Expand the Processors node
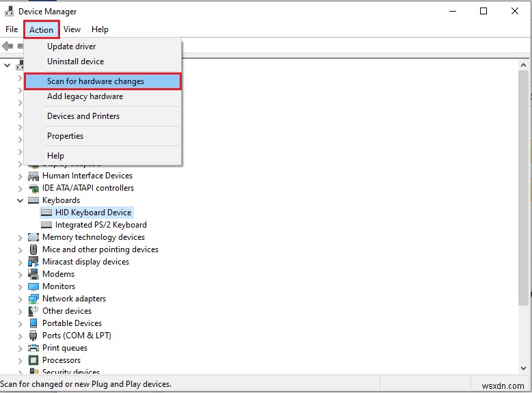 pyautogui.click(x=20, y=360)
